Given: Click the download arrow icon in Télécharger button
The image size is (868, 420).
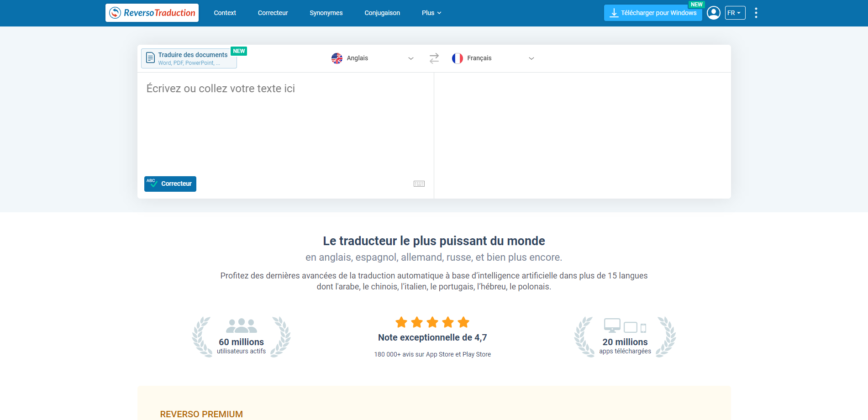Looking at the screenshot, I should [614, 13].
